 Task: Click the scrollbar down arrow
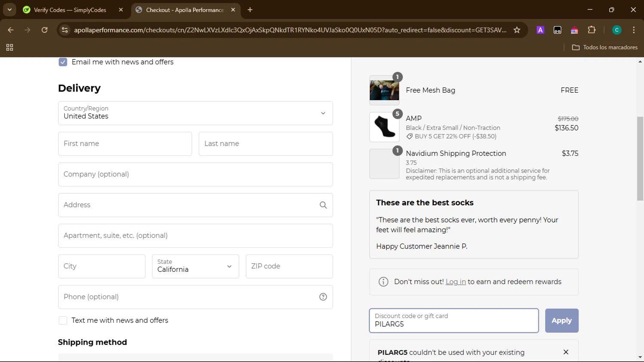[x=640, y=357]
